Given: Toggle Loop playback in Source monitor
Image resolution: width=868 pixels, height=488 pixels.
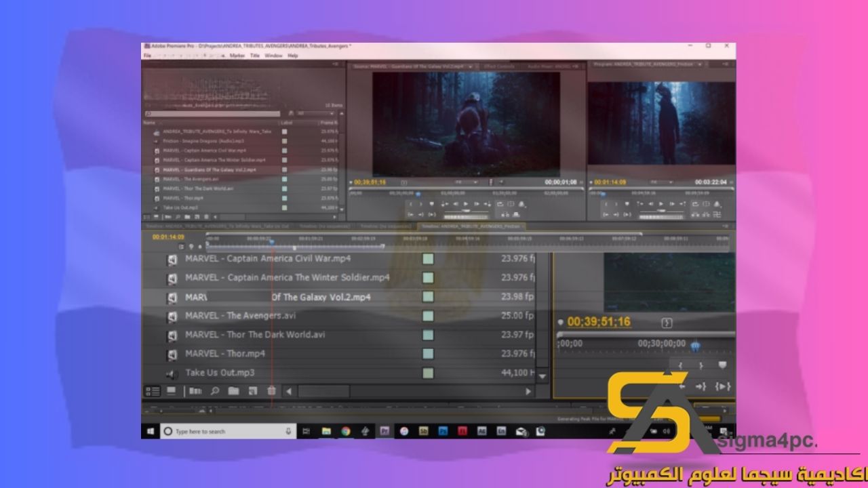Looking at the screenshot, I should coord(500,204).
